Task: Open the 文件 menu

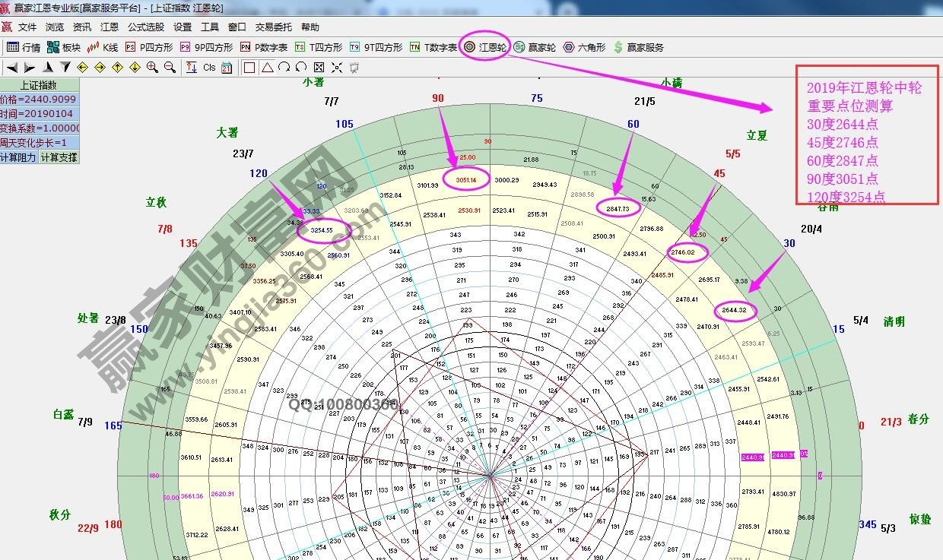Action: point(27,27)
